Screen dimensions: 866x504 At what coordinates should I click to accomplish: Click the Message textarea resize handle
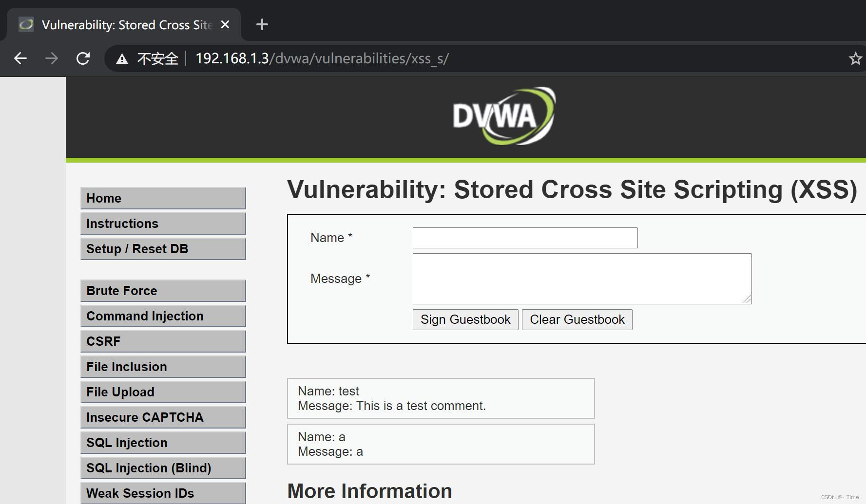click(747, 299)
